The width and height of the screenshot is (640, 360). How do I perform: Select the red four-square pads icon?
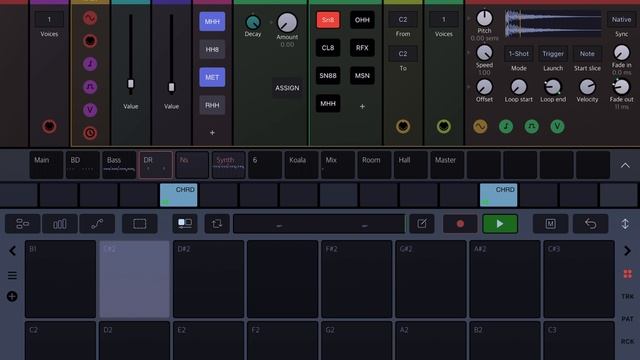[x=627, y=274]
